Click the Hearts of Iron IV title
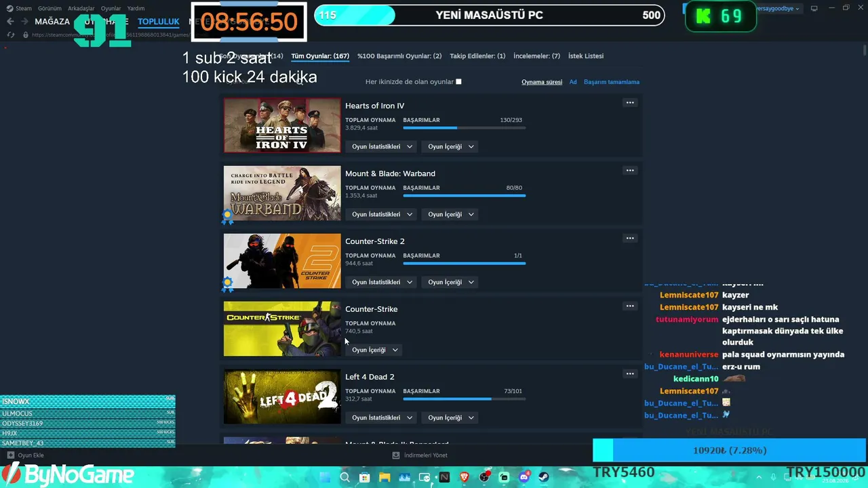Viewport: 868px width, 488px height. 374,106
